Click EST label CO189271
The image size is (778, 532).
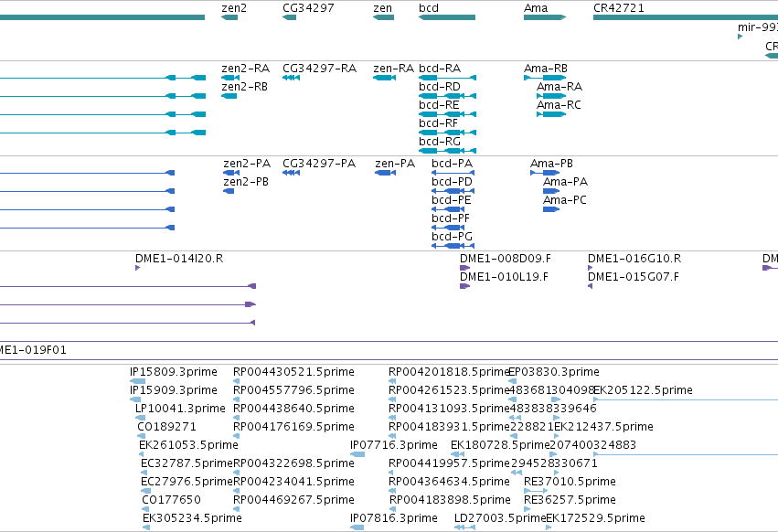tap(166, 427)
